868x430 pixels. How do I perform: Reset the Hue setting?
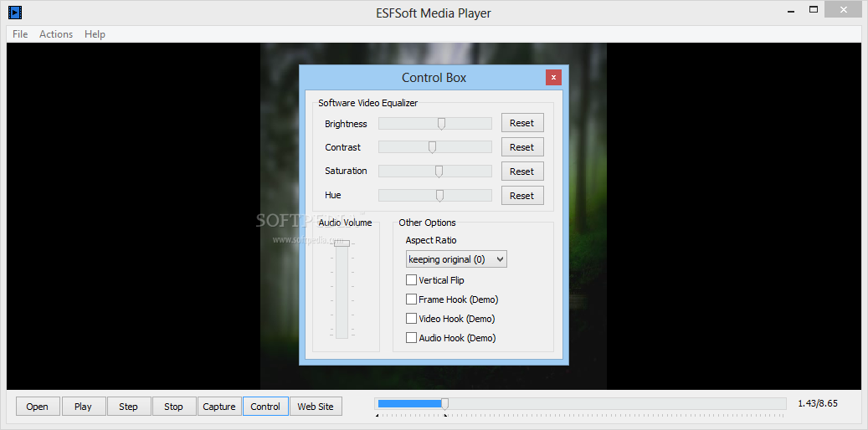tap(522, 196)
